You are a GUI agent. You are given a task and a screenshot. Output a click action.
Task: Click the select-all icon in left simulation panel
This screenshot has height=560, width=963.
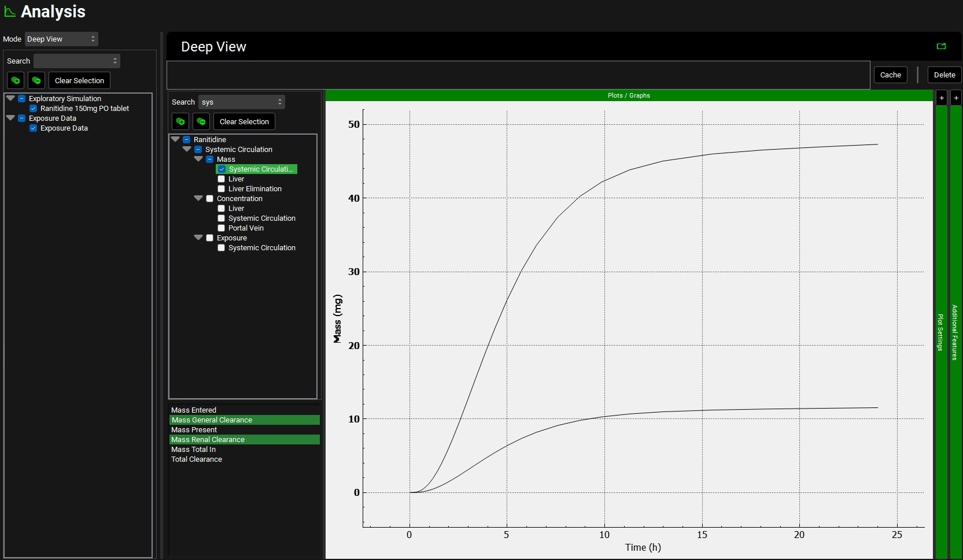coord(16,80)
